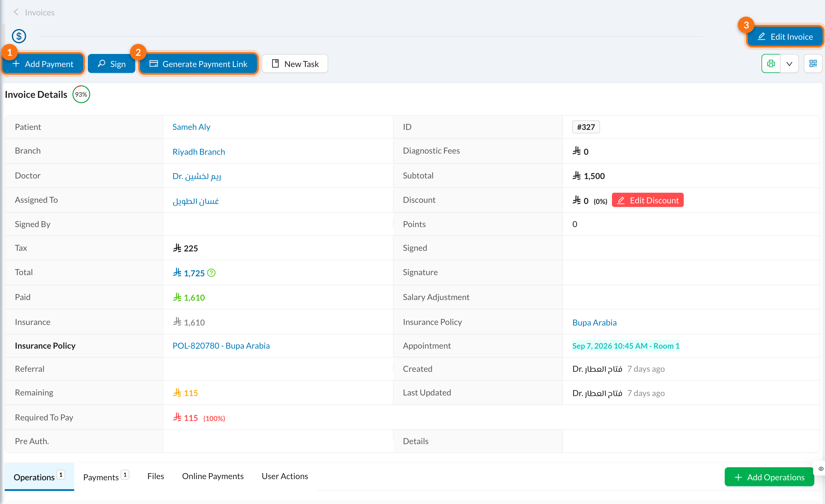Select the Remaining amount 115

point(185,393)
